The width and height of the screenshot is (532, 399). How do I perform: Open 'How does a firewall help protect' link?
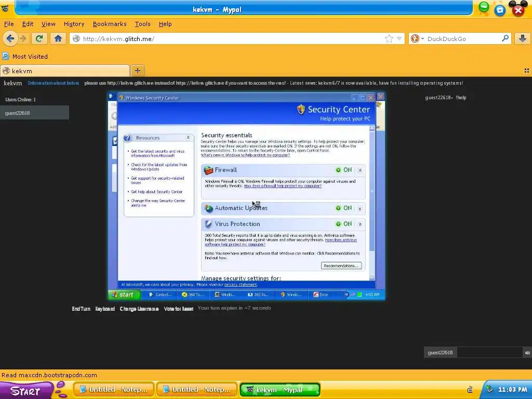coord(282,186)
